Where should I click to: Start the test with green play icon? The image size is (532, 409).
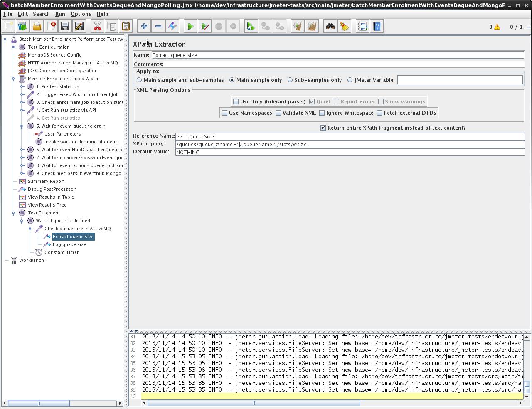tap(190, 27)
